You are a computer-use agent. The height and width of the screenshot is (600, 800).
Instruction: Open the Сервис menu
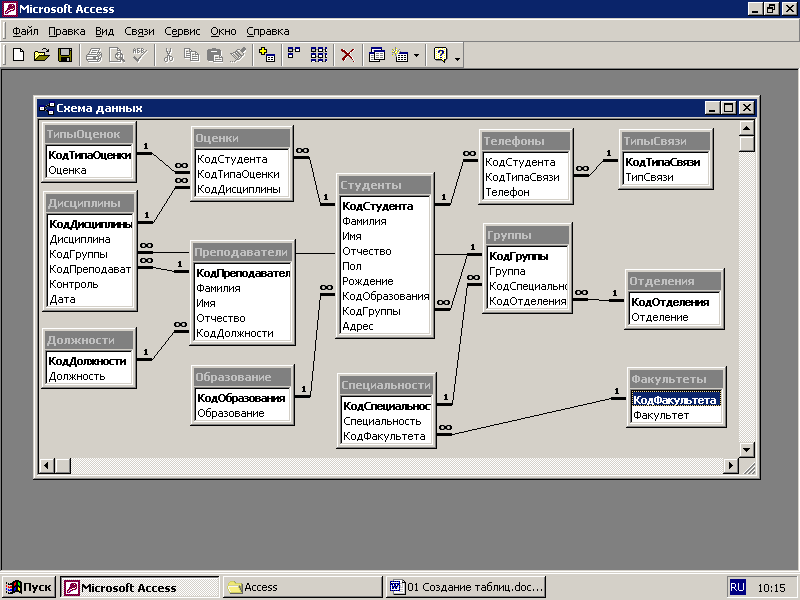(182, 31)
